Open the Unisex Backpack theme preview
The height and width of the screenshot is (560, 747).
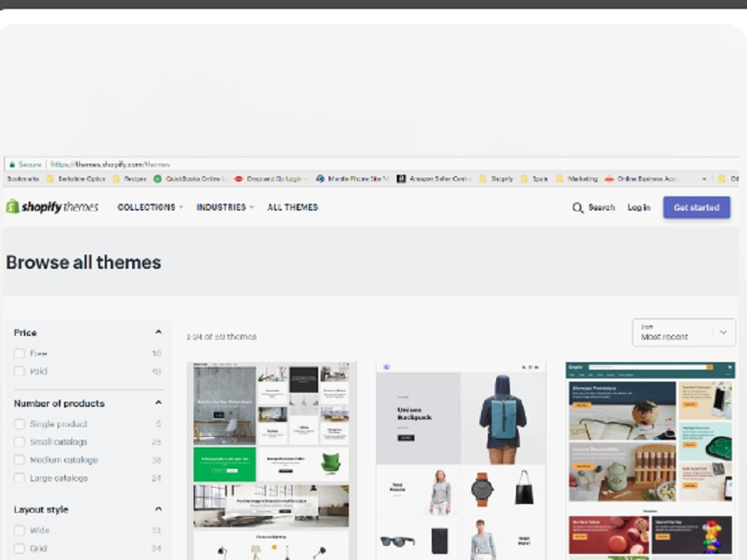click(461, 461)
